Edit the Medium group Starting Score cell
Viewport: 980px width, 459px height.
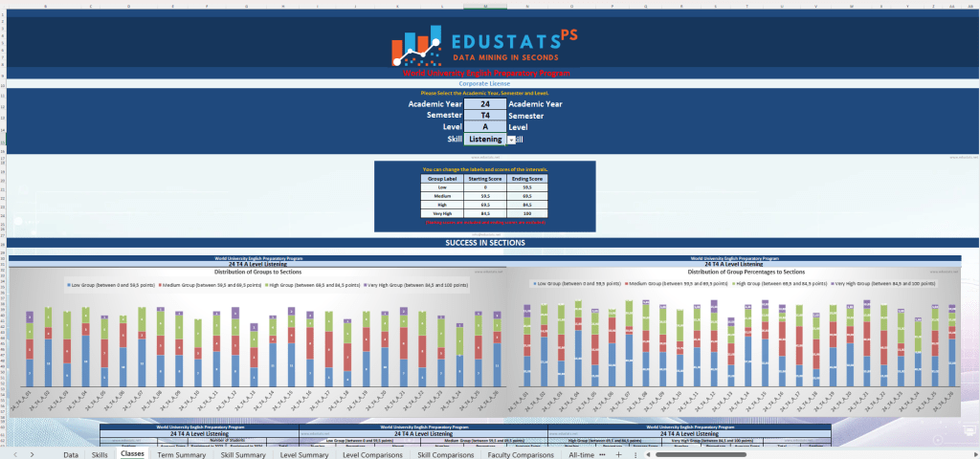click(483, 196)
